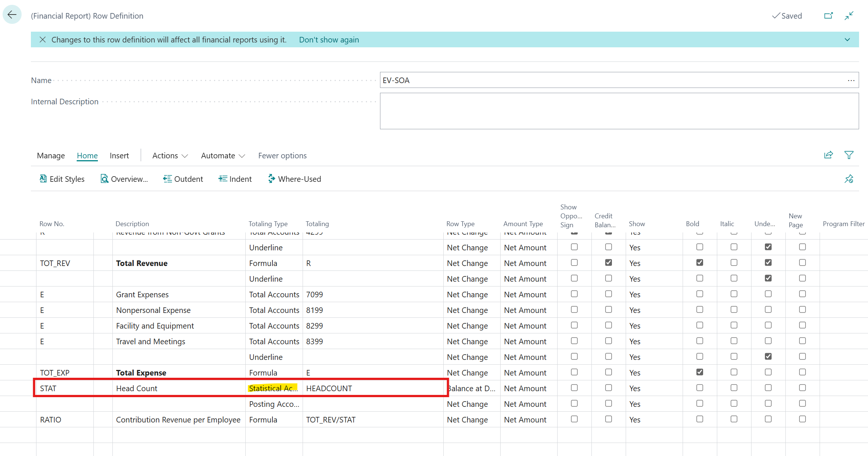The height and width of the screenshot is (456, 868).
Task: Open Where-Used action
Action: [x=294, y=179]
